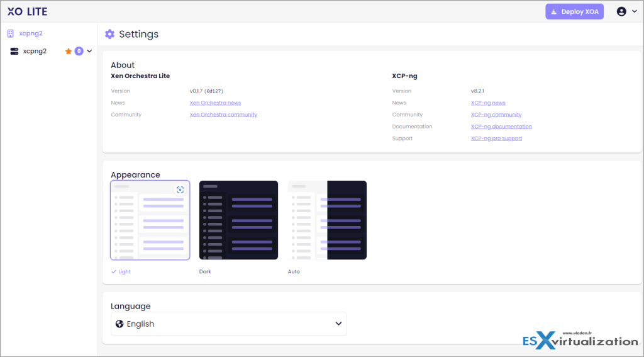The width and height of the screenshot is (644, 357).
Task: Click the Deploy XOA button
Action: [574, 11]
